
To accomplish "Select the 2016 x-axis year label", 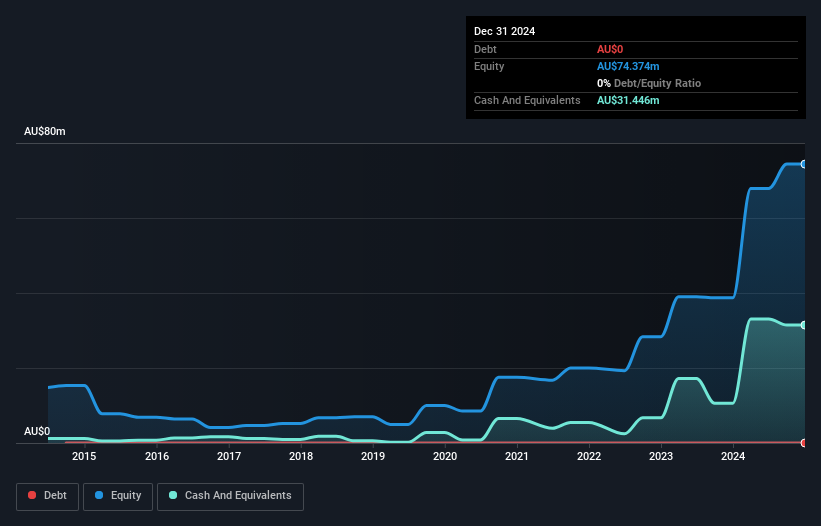I will coord(157,456).
